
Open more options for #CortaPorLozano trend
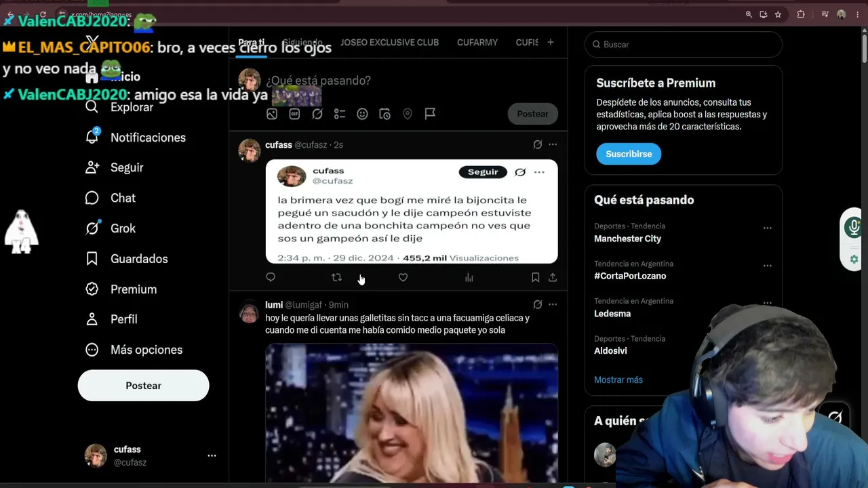coord(767,266)
